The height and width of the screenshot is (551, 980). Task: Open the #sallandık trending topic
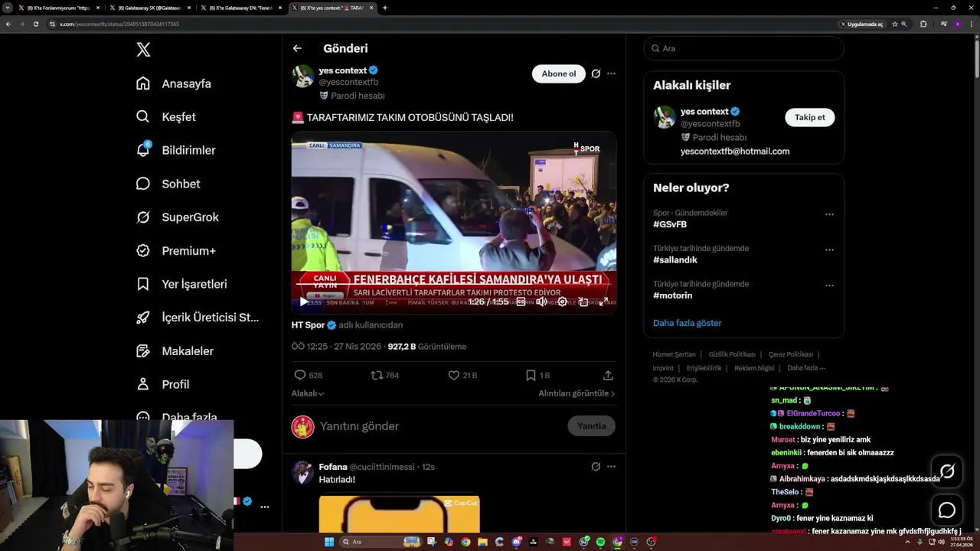pyautogui.click(x=675, y=259)
